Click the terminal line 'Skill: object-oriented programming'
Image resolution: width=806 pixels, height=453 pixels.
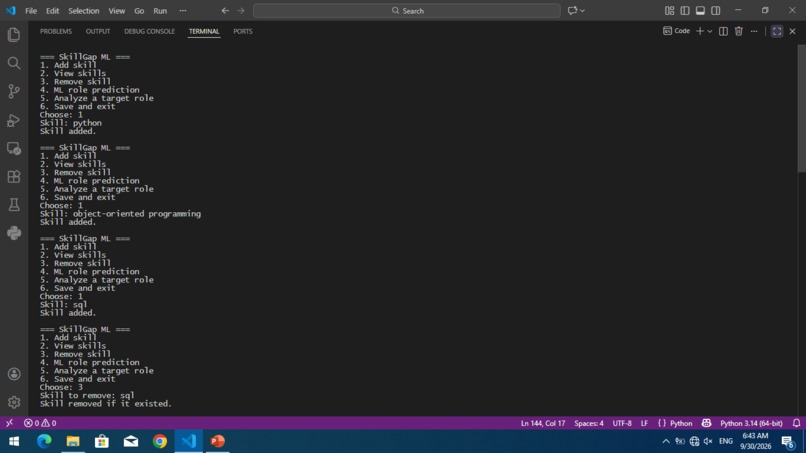[x=120, y=214]
